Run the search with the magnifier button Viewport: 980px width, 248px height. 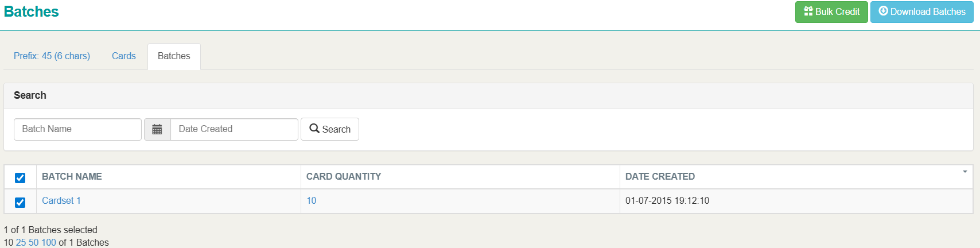(330, 129)
